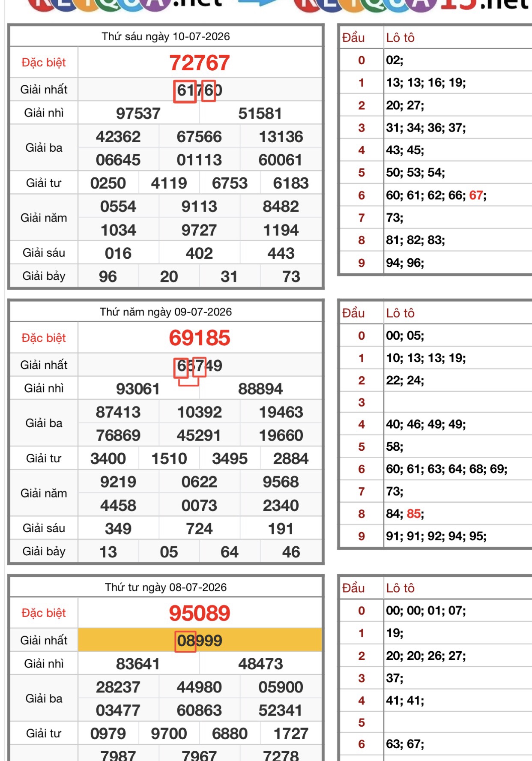Click Giải năm number 9727

(200, 230)
